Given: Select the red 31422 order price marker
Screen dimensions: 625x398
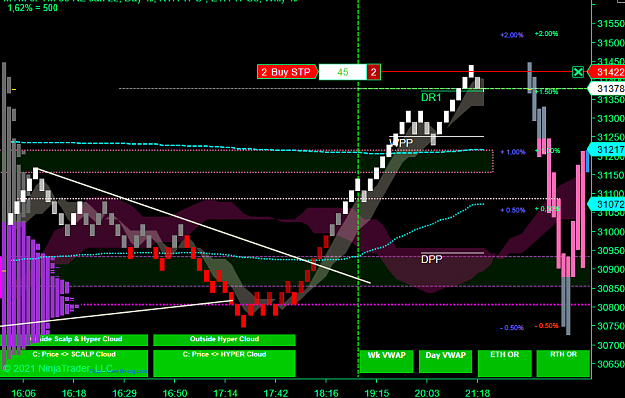Looking at the screenshot, I should tap(607, 72).
